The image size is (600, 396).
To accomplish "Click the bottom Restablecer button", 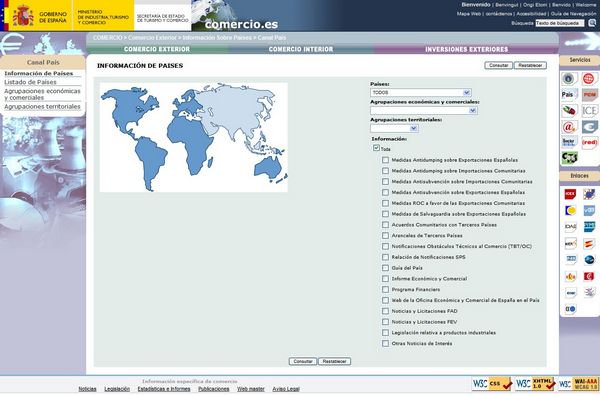I will pos(334,362).
